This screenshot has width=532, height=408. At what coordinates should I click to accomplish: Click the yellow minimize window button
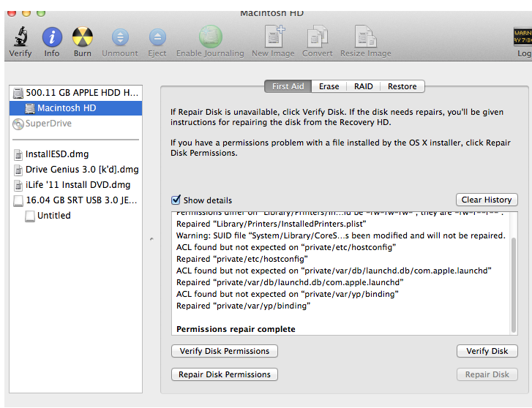26,13
